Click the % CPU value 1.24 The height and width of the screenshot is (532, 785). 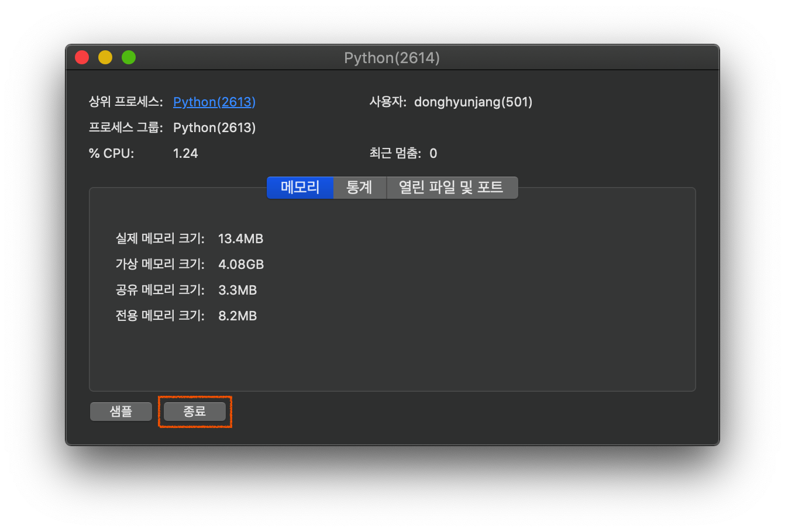point(185,154)
